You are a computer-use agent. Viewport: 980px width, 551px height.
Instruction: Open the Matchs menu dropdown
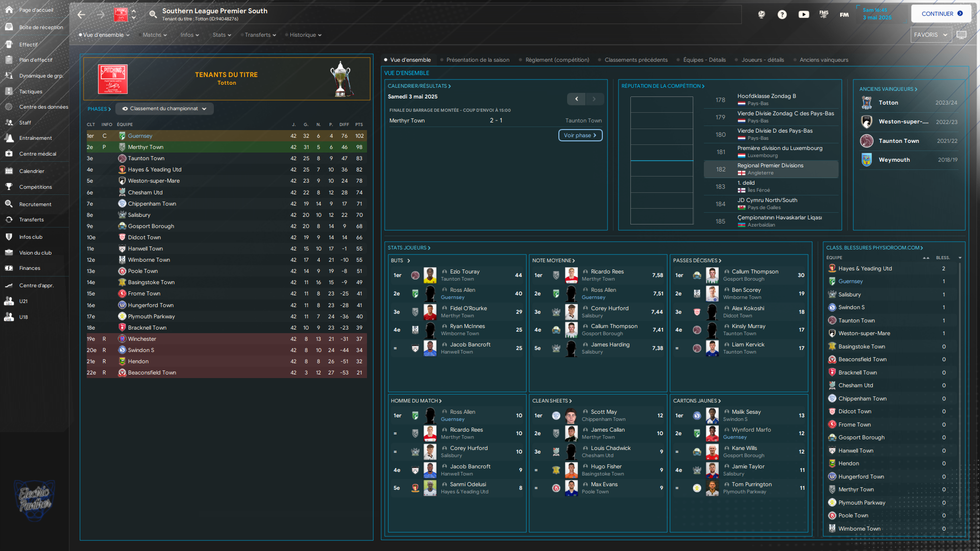[x=155, y=35]
